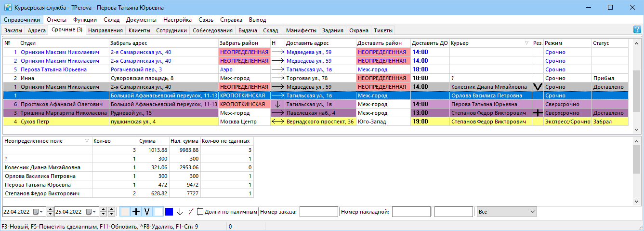
Task: Click the Выход menu item
Action: (257, 20)
